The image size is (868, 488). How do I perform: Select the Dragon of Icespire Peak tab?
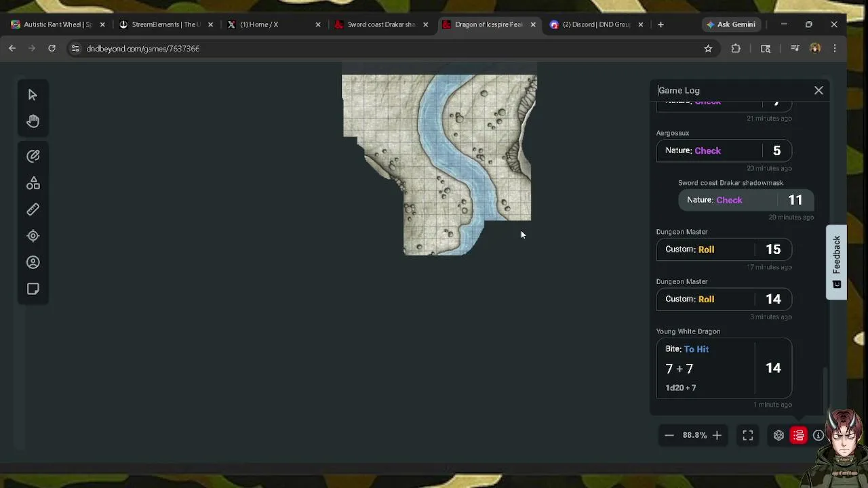pos(488,24)
